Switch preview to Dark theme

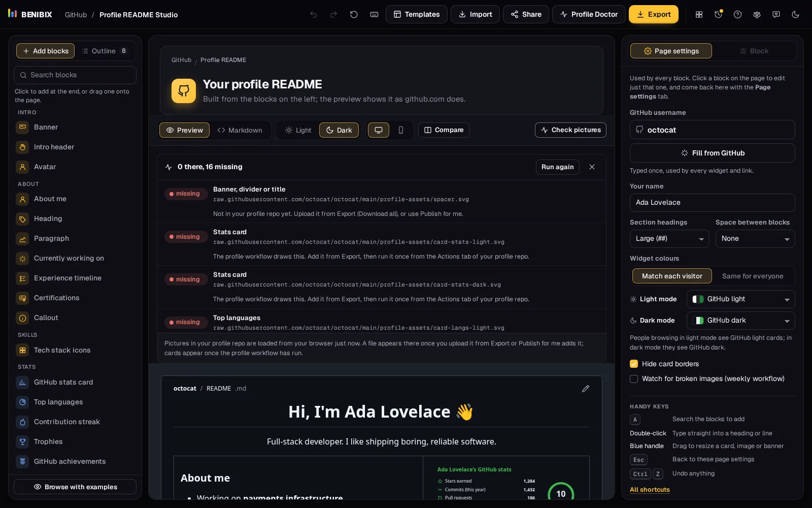tap(339, 130)
